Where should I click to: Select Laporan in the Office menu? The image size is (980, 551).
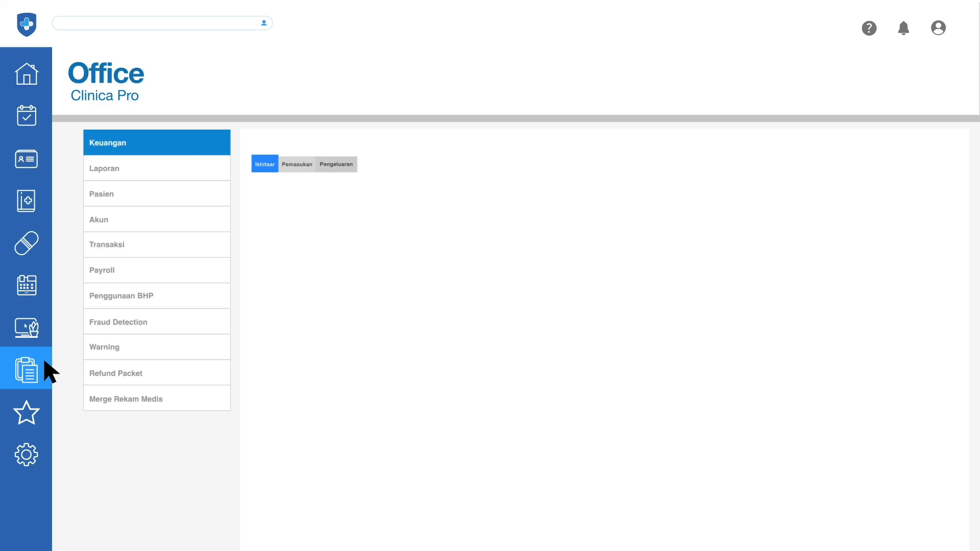click(x=156, y=168)
